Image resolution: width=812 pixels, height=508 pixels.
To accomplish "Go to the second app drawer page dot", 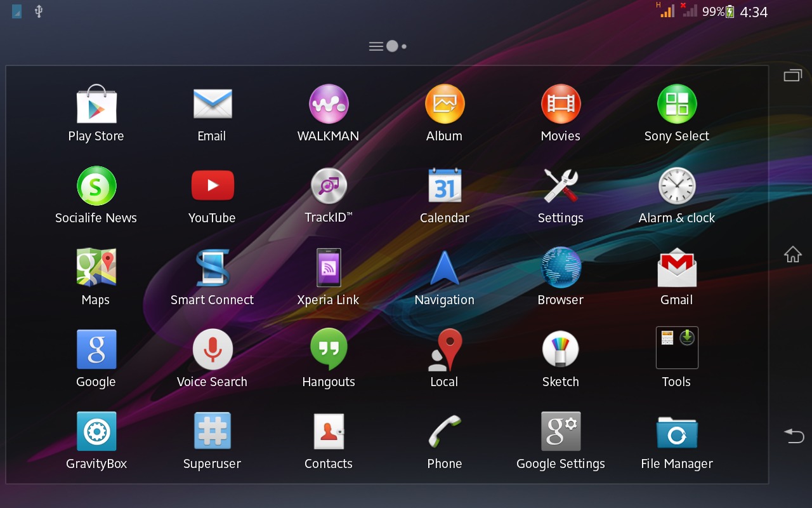I will tap(404, 46).
